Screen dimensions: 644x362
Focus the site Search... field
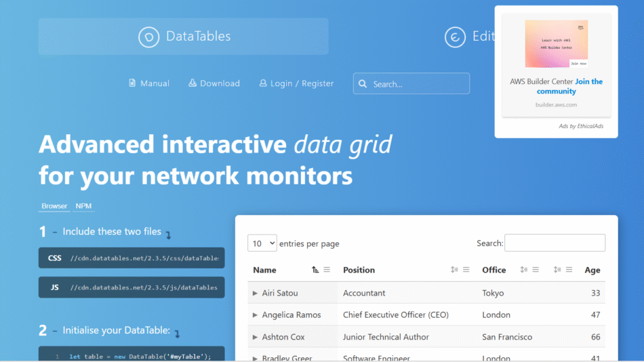tap(411, 83)
